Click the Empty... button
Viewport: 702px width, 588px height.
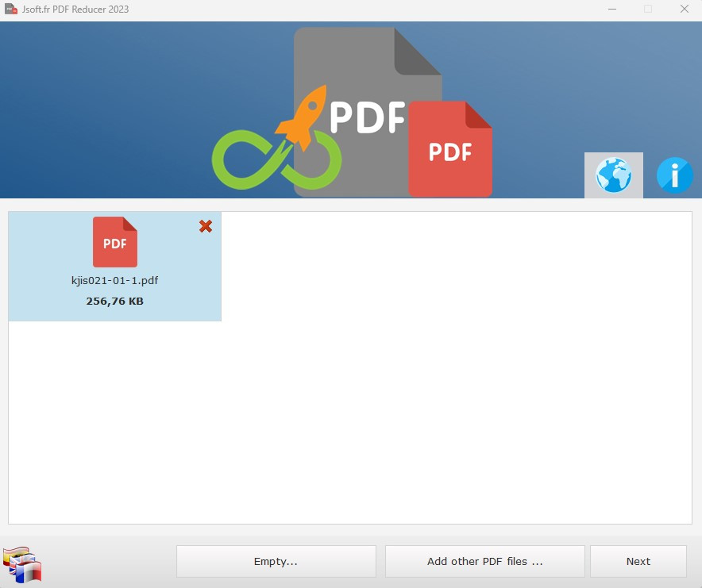point(276,561)
